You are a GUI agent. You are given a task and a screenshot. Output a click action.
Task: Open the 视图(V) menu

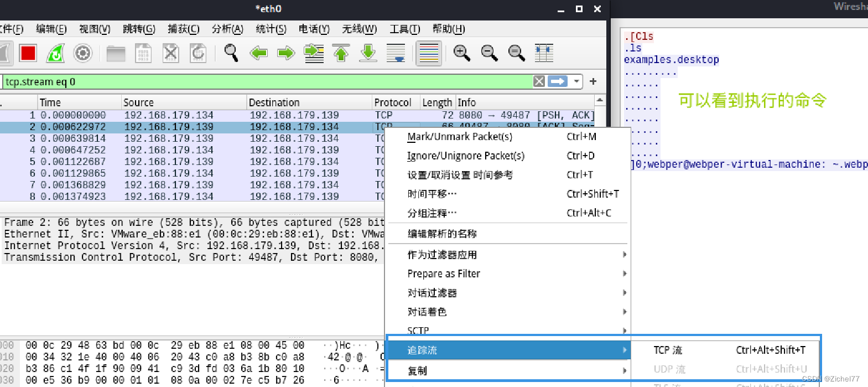(95, 29)
